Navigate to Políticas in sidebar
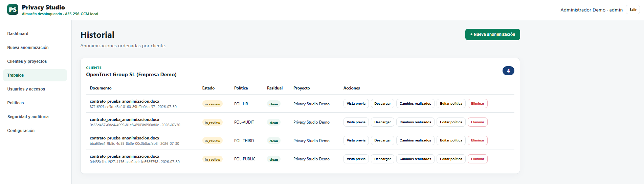Image resolution: width=644 pixels, height=184 pixels. [x=35, y=103]
